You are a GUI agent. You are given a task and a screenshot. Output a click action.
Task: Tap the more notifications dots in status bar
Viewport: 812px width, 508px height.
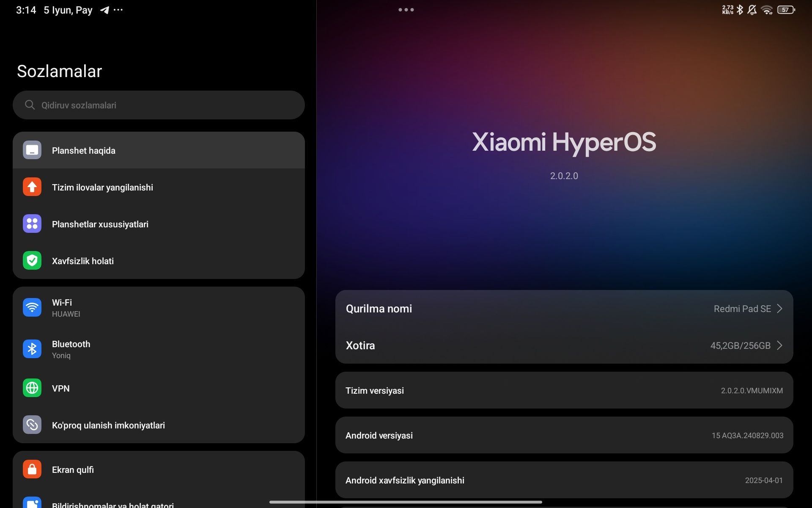click(x=118, y=10)
